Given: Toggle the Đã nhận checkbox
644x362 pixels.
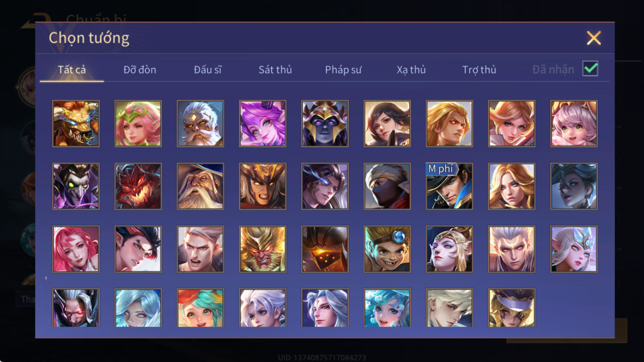Looking at the screenshot, I should click(590, 69).
